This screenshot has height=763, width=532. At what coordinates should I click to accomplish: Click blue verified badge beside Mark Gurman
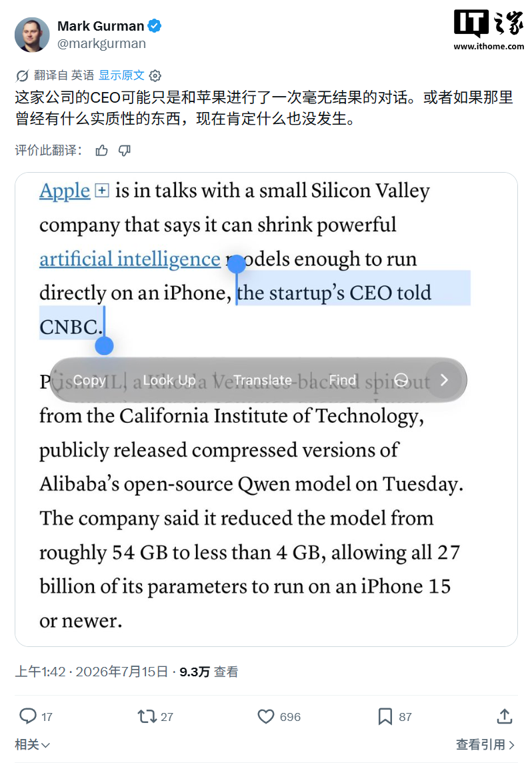[155, 25]
